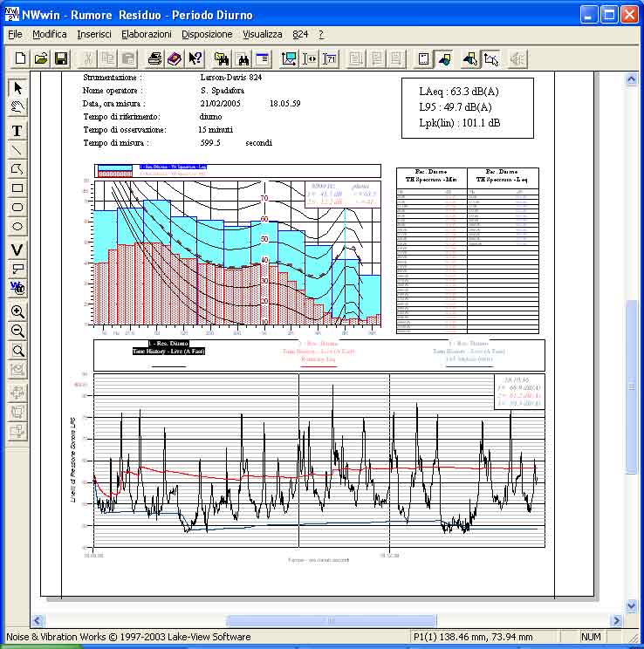Click the binoculars find icon
The height and width of the screenshot is (649, 644).
tap(243, 58)
